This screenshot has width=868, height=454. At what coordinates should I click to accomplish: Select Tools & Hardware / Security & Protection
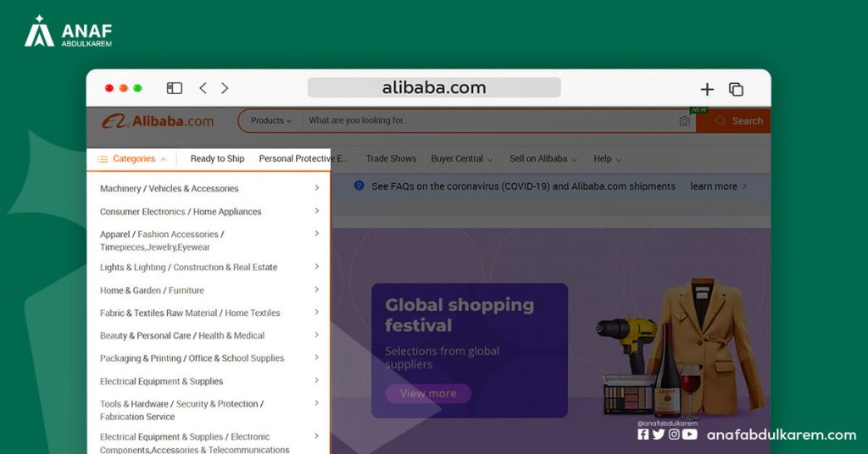(x=182, y=410)
